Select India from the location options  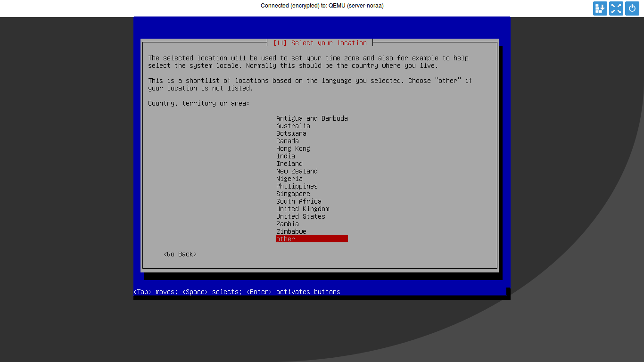(x=285, y=156)
